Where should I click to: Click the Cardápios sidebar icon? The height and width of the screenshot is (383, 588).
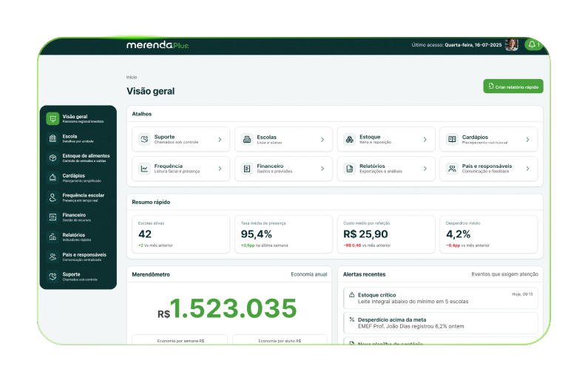point(53,177)
